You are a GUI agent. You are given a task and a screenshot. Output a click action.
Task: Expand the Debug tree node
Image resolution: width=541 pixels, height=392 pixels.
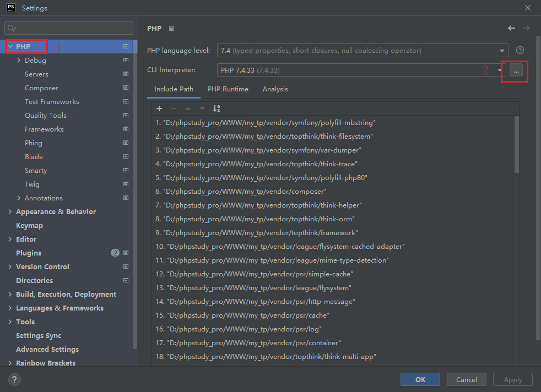click(x=19, y=61)
